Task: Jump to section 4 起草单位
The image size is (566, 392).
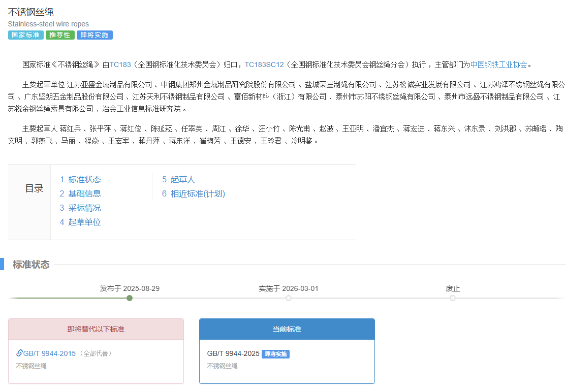Action: (80, 222)
